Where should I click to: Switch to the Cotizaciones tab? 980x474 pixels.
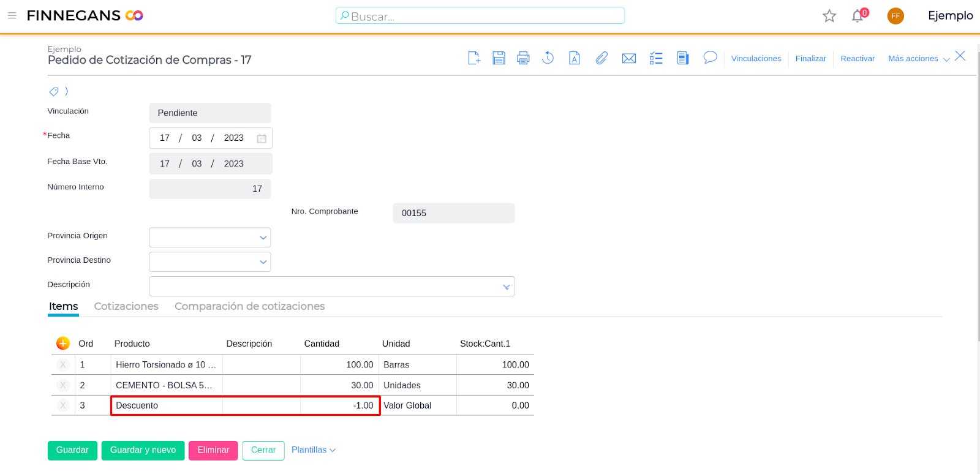[x=126, y=306]
